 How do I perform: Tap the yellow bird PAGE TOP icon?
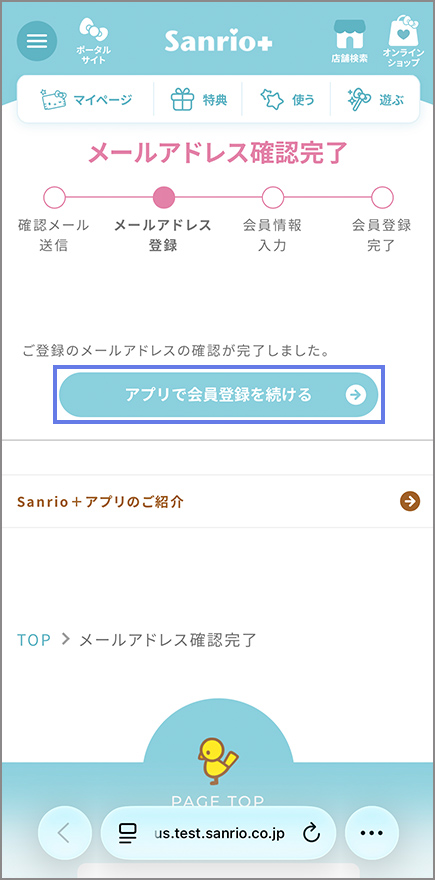[218, 761]
